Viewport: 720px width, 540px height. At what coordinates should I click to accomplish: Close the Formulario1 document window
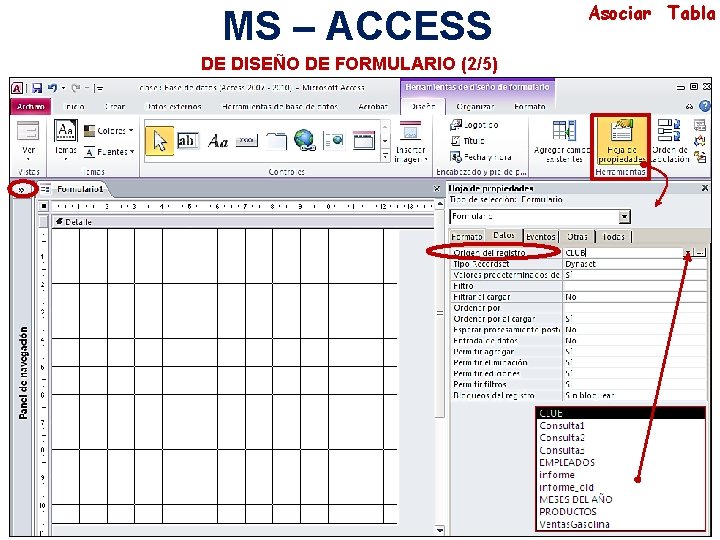coord(437,188)
